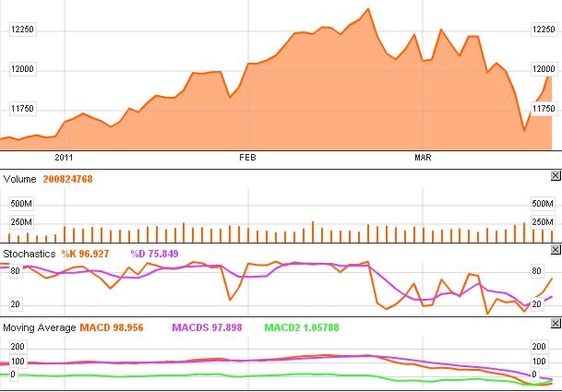This screenshot has height=392, width=562.
Task: Select the %K 96.927 stochastic reading
Action: [x=86, y=253]
